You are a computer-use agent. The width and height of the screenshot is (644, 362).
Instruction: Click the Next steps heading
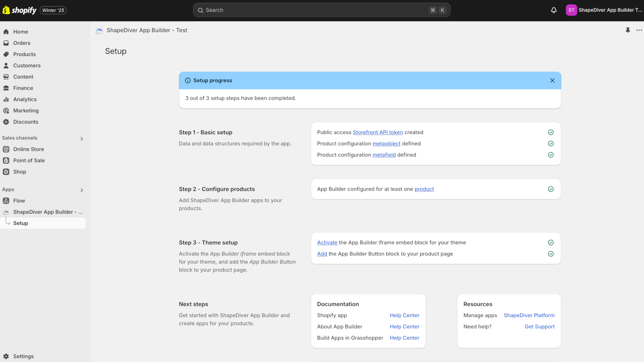point(194,304)
